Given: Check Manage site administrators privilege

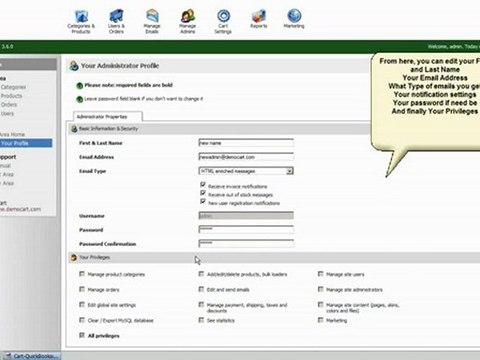Looking at the screenshot, I should [320, 289].
